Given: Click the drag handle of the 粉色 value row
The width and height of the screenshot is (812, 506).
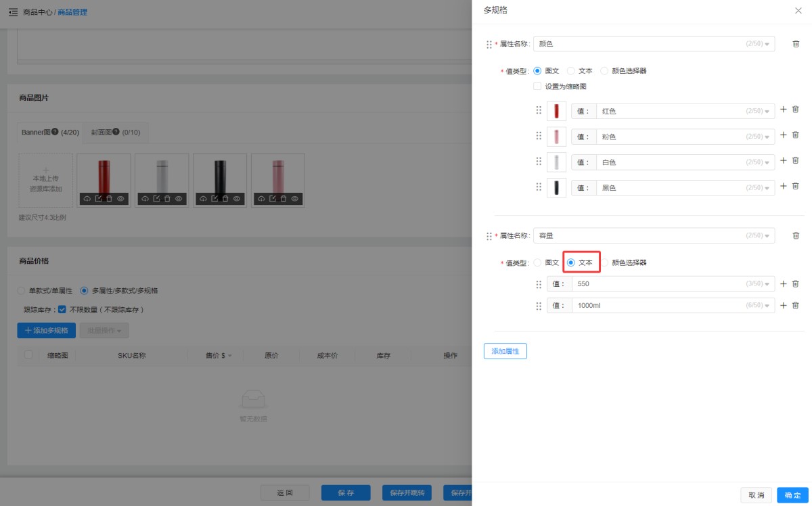Looking at the screenshot, I should 539,136.
